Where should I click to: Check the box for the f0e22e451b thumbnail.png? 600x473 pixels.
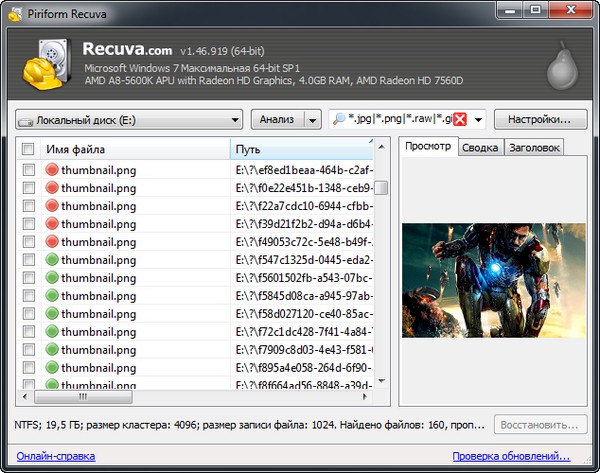(29, 188)
